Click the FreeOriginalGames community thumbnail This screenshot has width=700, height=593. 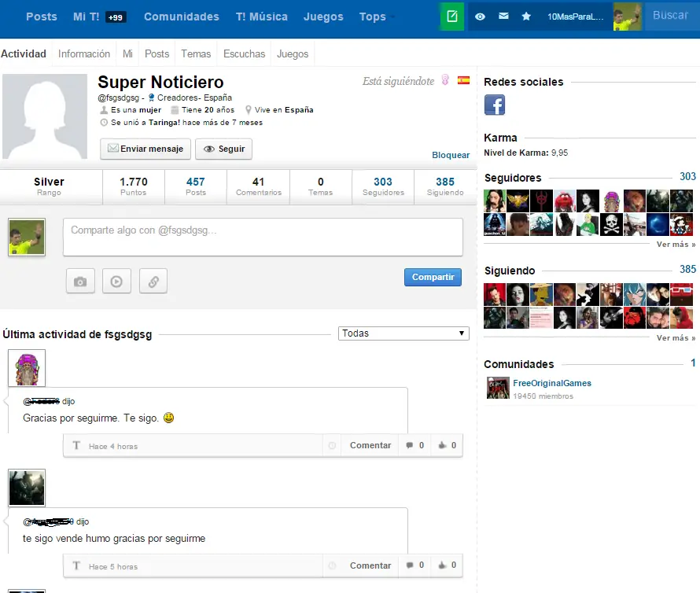pos(498,388)
